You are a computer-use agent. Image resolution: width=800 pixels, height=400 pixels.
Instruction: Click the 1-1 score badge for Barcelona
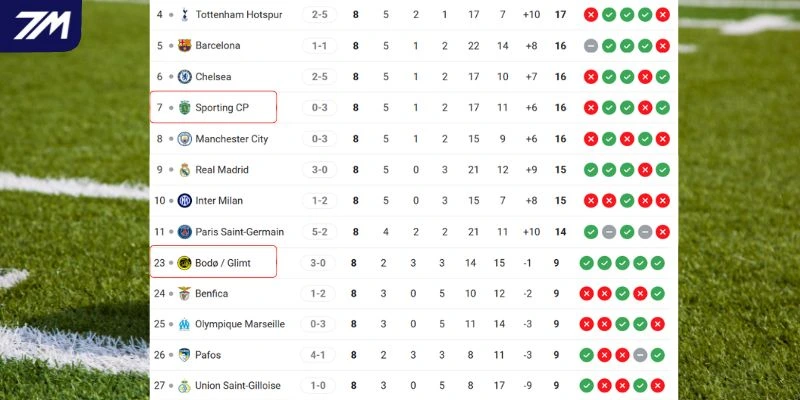point(319,46)
